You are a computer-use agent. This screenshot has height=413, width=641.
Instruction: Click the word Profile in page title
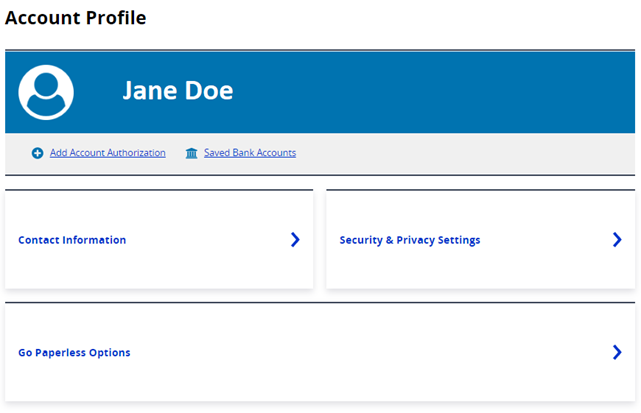pyautogui.click(x=116, y=18)
